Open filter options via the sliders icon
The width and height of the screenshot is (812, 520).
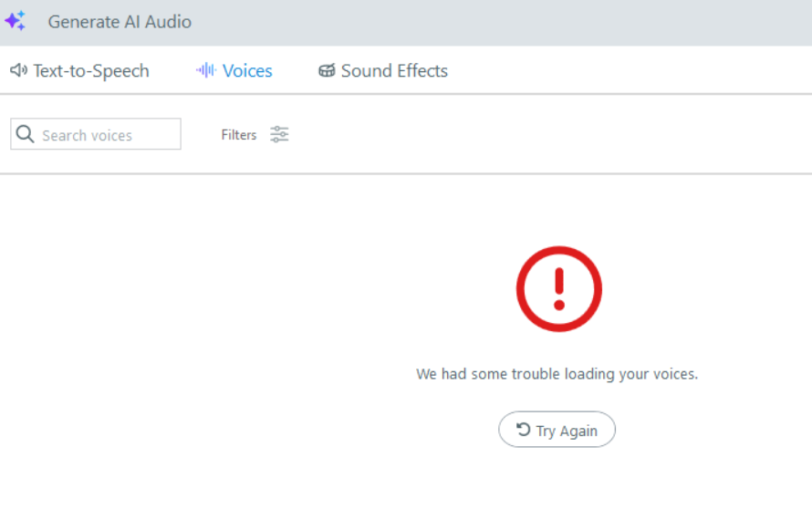[279, 135]
